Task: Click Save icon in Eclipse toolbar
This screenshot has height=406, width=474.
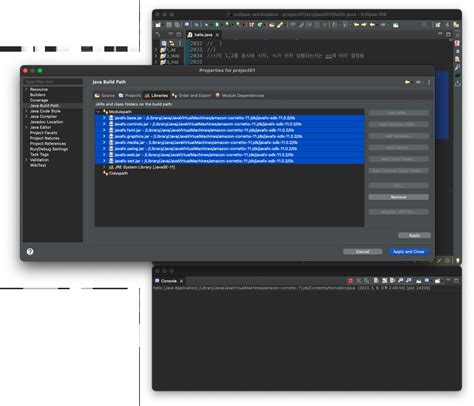Action: [169, 25]
